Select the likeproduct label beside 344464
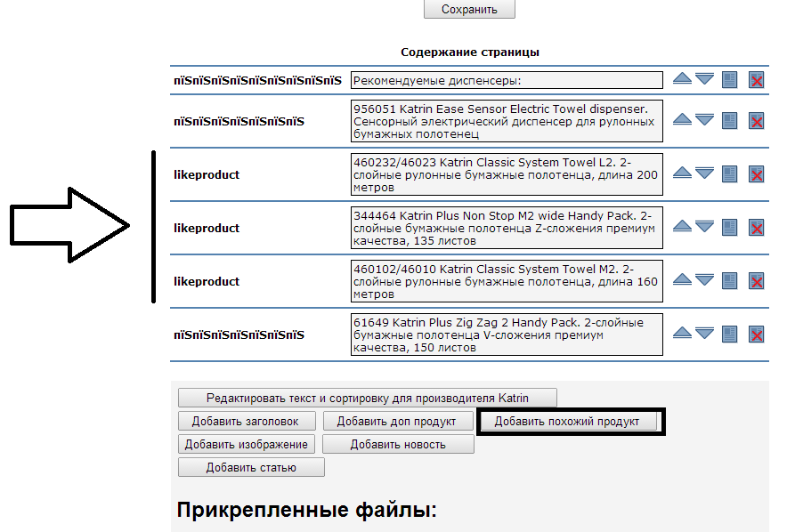 (207, 228)
